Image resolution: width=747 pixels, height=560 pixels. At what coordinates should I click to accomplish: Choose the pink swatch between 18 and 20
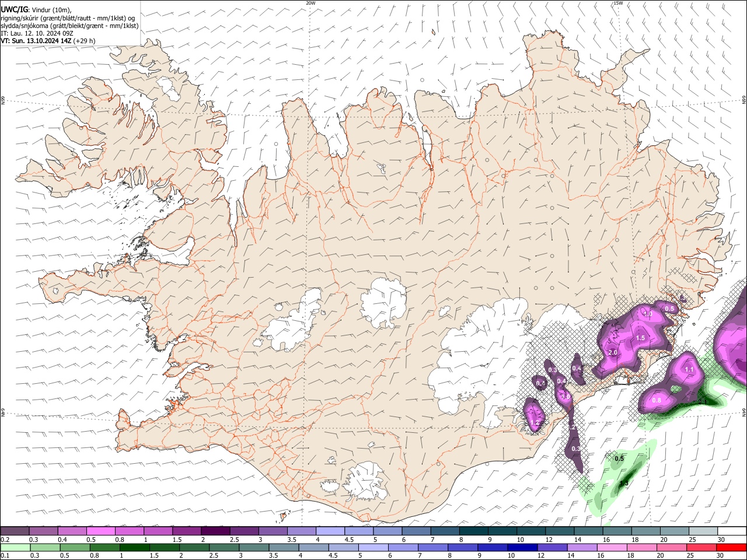click(641, 547)
